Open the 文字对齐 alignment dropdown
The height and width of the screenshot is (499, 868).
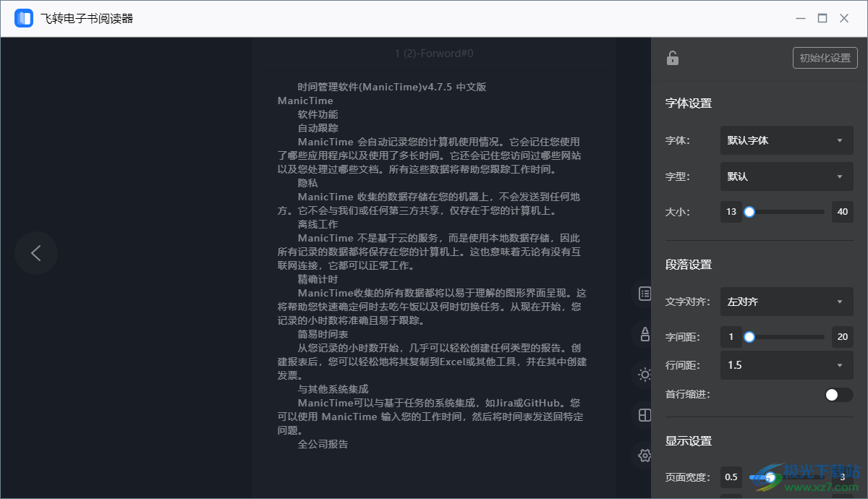[x=787, y=302]
